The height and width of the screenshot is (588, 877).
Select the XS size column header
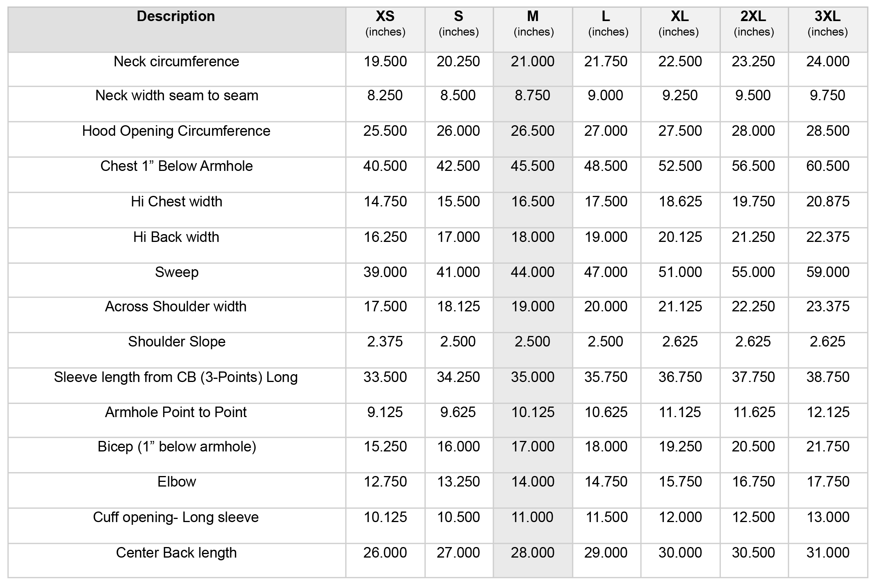[385, 23]
